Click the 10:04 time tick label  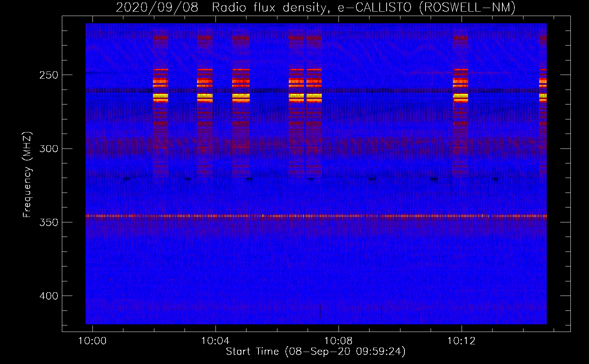coord(216,341)
